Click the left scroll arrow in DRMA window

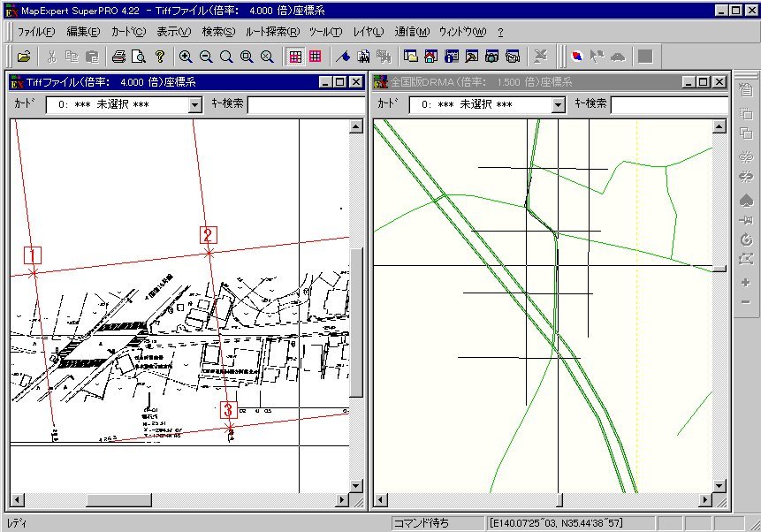pyautogui.click(x=380, y=499)
